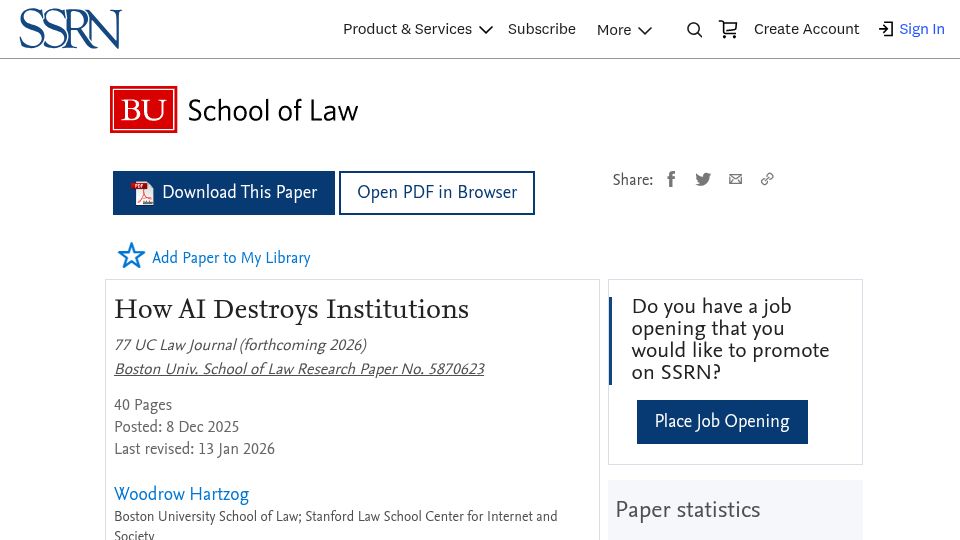Click the sign-in arrow icon

click(886, 29)
